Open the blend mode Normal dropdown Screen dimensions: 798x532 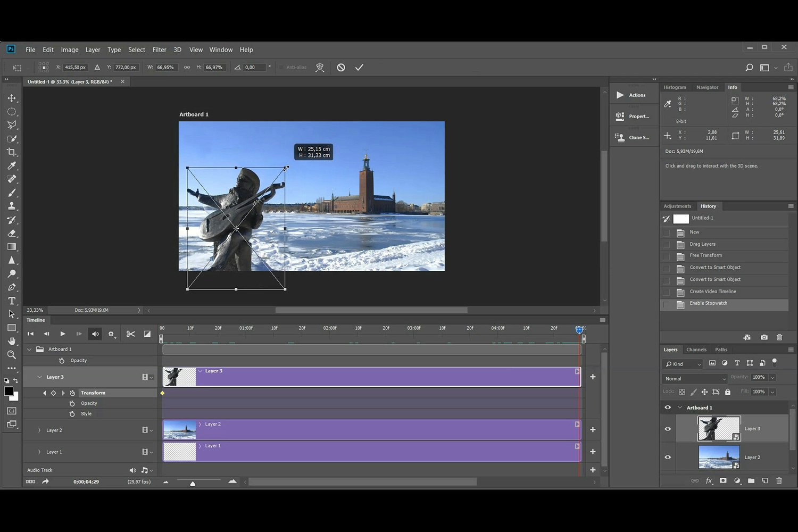[694, 378]
